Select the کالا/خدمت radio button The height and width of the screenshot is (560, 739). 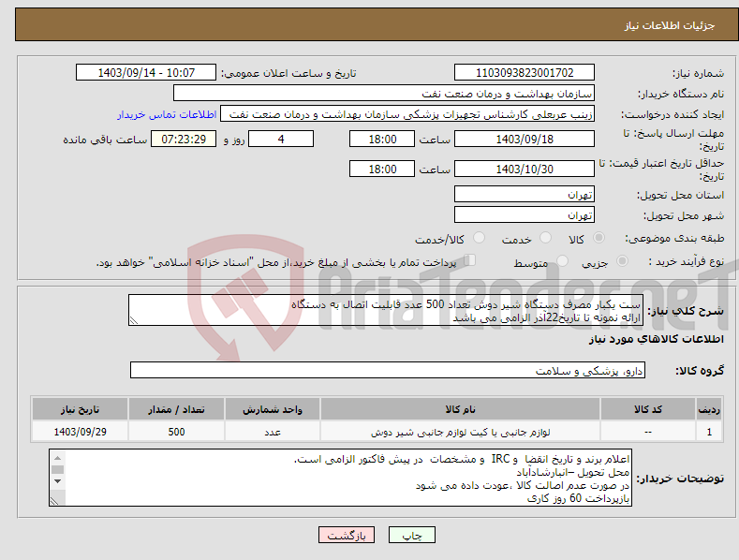479,238
